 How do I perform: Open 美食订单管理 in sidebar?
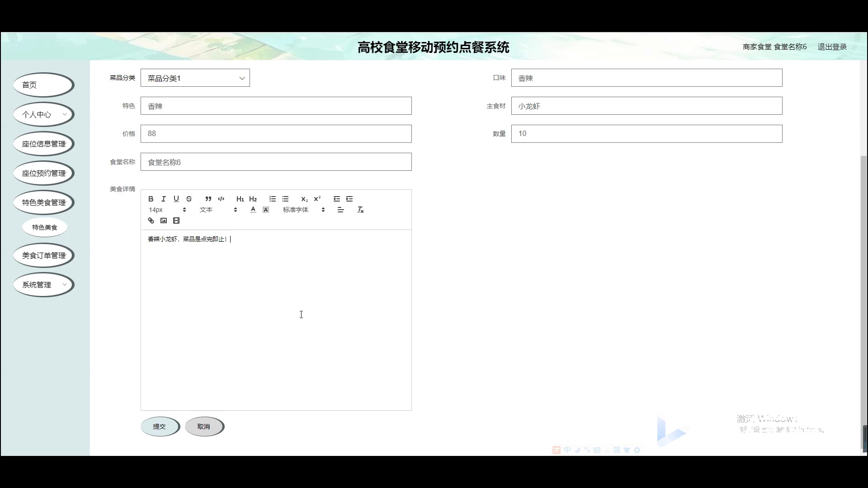pos(44,256)
